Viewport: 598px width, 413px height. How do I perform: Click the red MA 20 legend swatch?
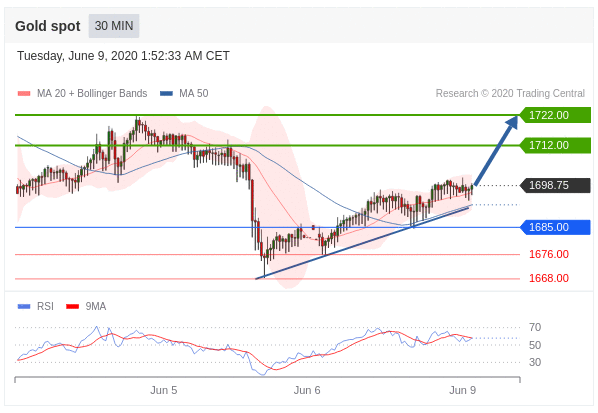24,94
